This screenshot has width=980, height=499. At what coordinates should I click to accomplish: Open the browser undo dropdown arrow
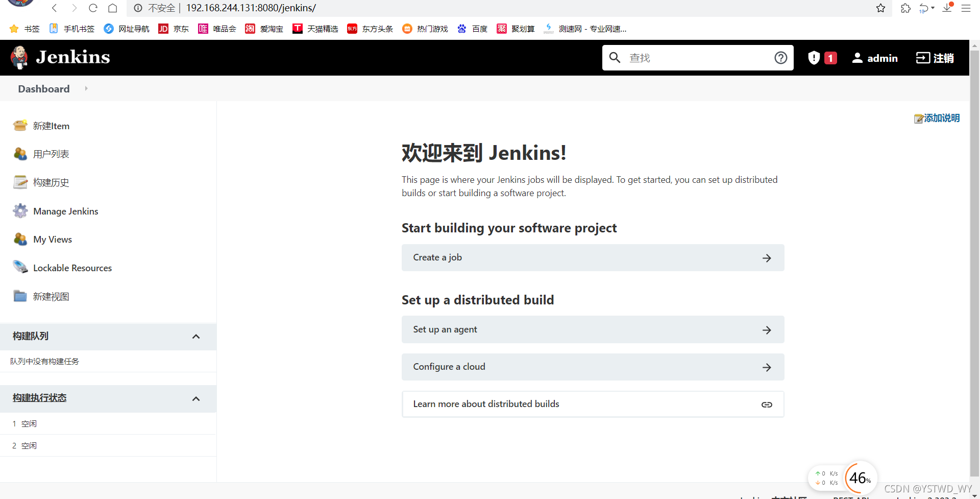933,8
